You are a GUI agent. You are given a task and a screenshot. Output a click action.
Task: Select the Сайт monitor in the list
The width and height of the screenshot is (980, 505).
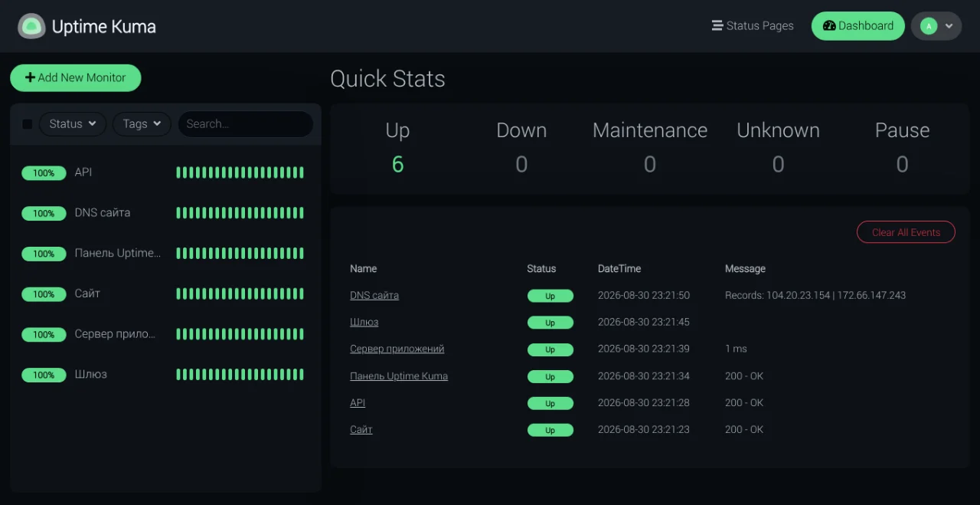pyautogui.click(x=165, y=293)
